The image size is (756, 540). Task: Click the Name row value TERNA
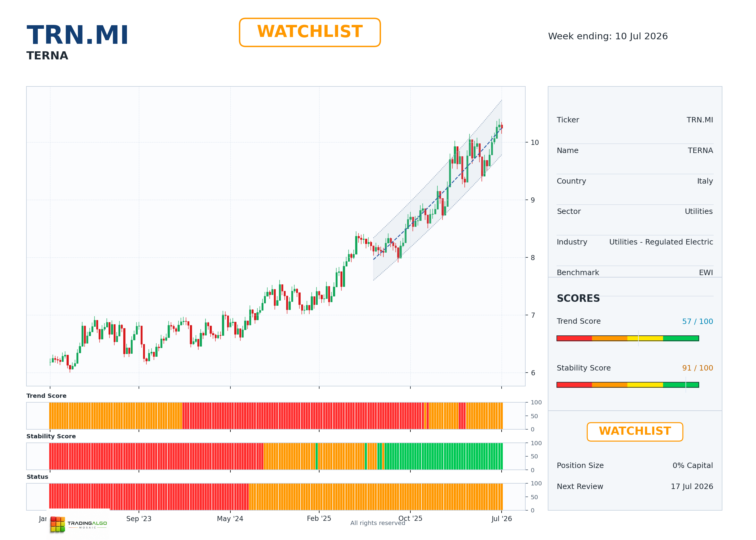pyautogui.click(x=700, y=151)
